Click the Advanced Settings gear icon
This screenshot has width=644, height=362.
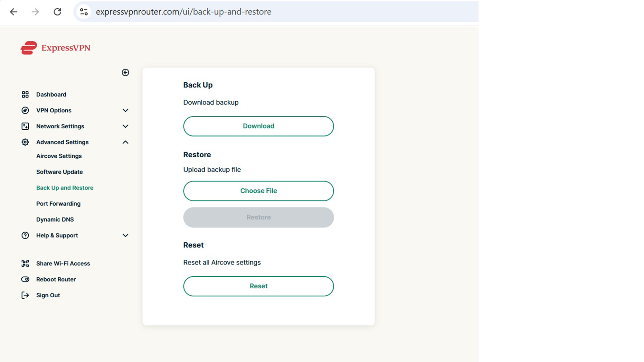coord(25,142)
